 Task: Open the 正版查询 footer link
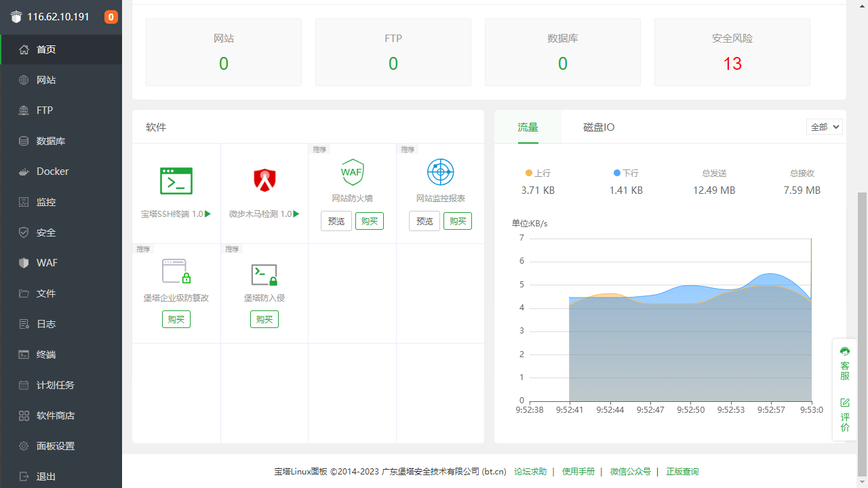(682, 472)
